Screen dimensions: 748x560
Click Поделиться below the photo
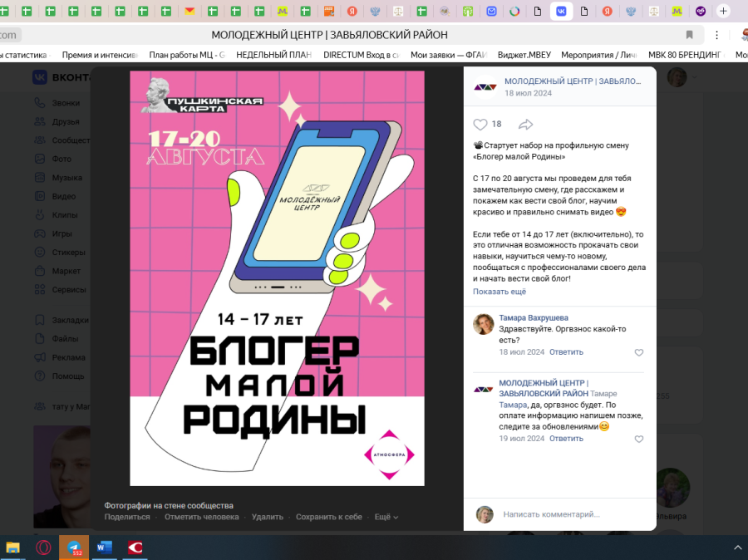(x=127, y=517)
